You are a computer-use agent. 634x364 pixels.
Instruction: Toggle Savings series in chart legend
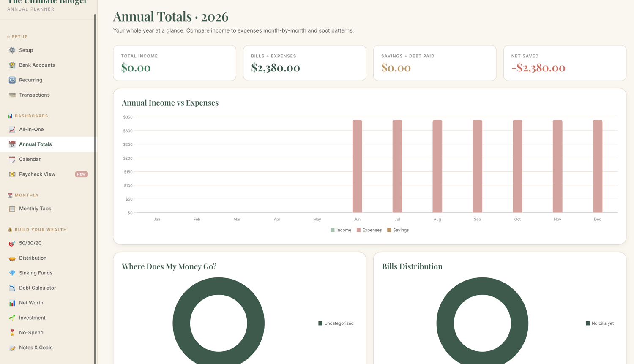point(398,230)
